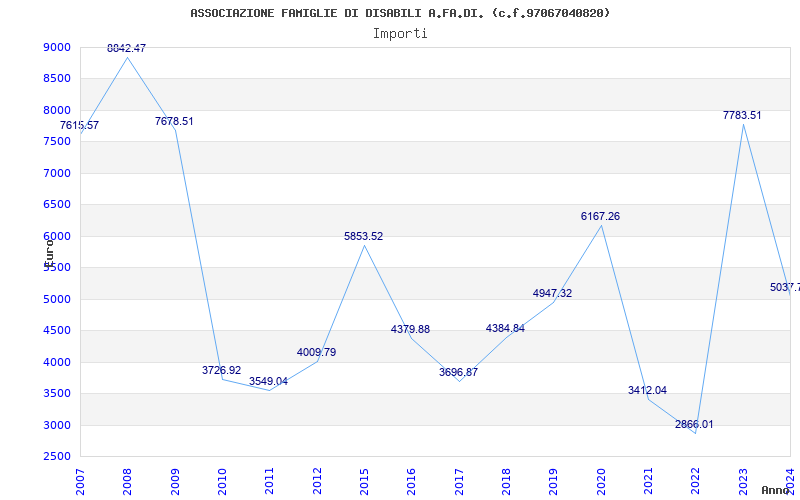Click x-axis year 2007
The height and width of the screenshot is (500, 800).
[80, 482]
